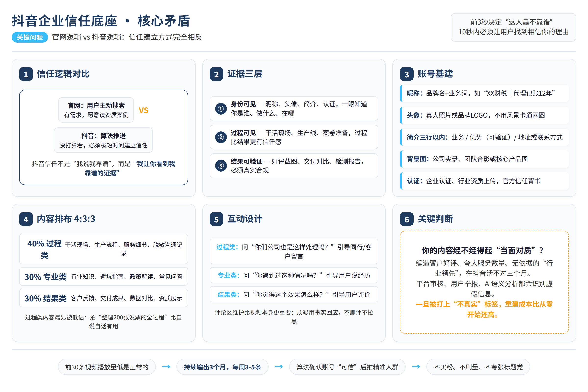The height and width of the screenshot is (392, 588).
Task: Click the bold phrase 我让你看到我靠谱的证据
Action: click(x=130, y=169)
